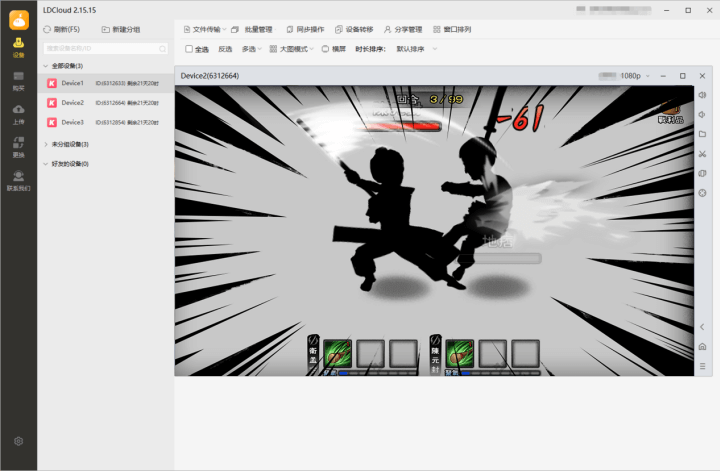Click the empty skill slot beside the left green skill

click(x=371, y=353)
